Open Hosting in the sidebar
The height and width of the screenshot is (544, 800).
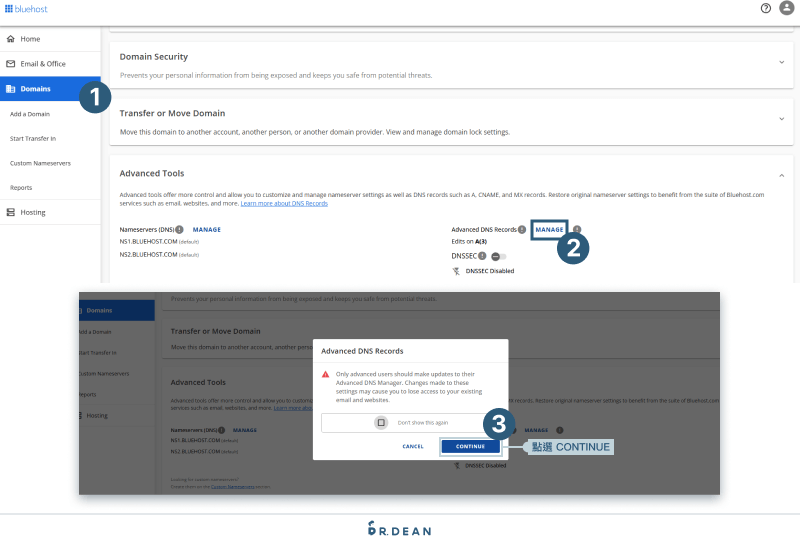click(50, 212)
